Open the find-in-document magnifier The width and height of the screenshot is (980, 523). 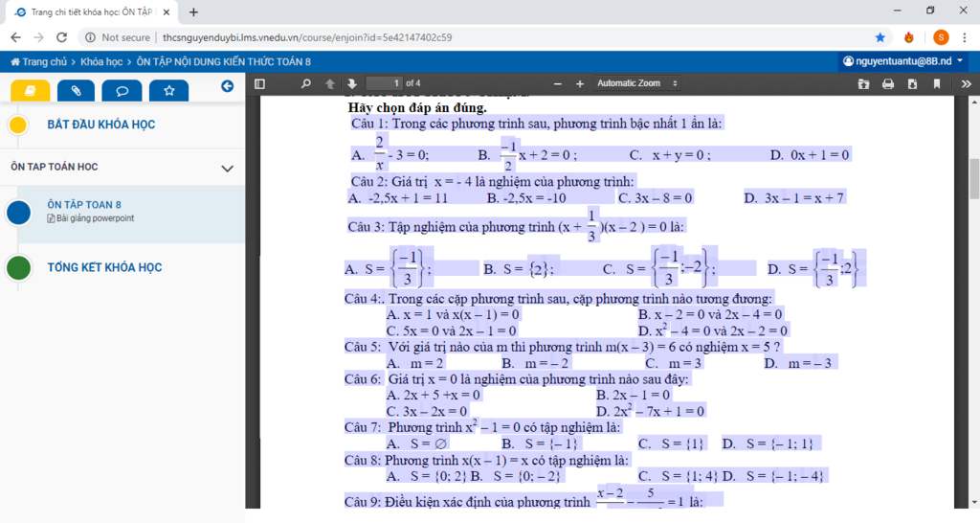(305, 83)
